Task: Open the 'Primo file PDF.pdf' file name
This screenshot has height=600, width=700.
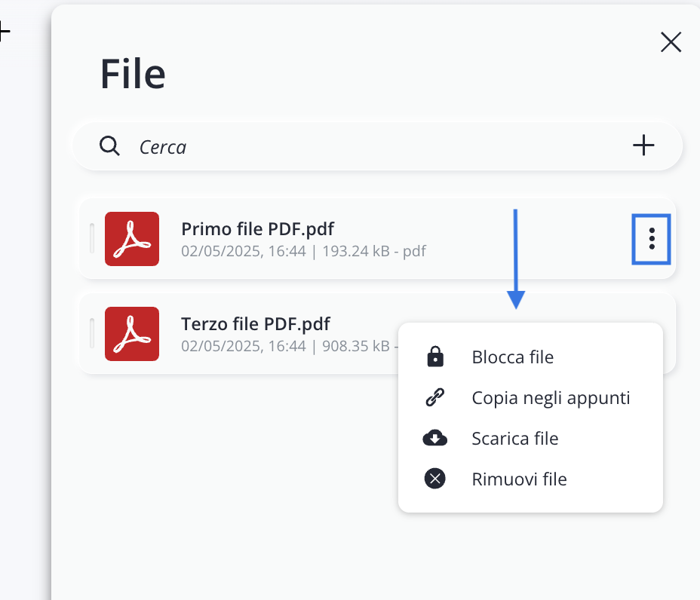Action: [x=257, y=228]
